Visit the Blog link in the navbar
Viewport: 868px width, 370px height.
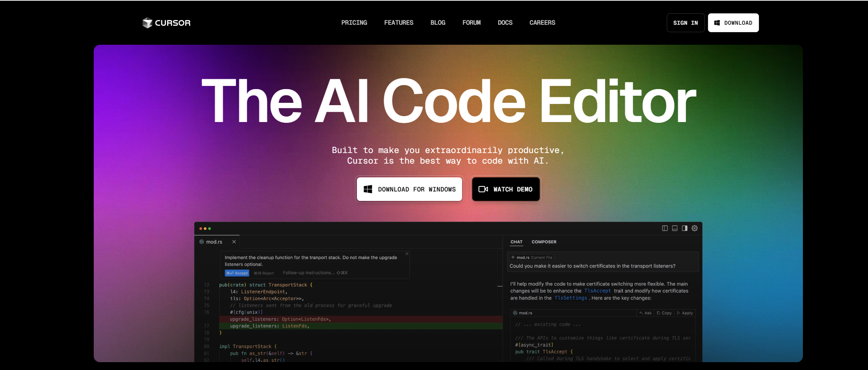pyautogui.click(x=438, y=23)
